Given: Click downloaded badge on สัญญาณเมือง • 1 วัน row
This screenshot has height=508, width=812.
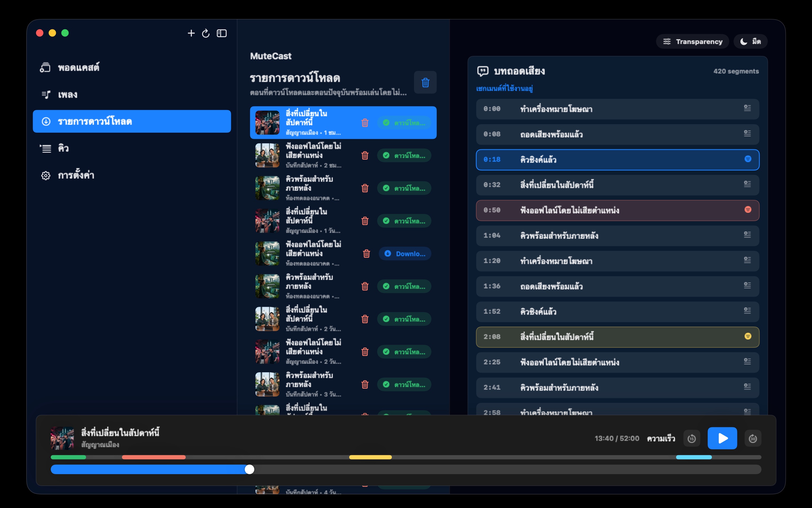Looking at the screenshot, I should tap(404, 221).
